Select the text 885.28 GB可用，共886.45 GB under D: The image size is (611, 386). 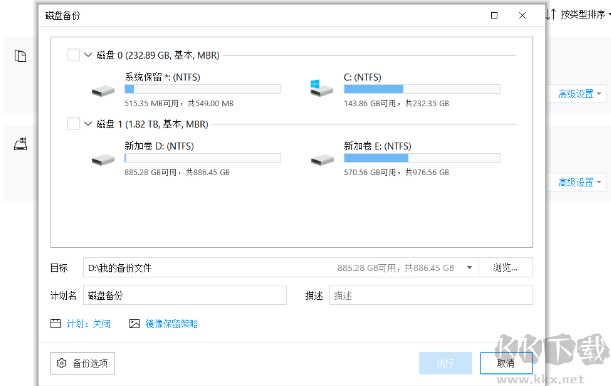click(x=177, y=172)
